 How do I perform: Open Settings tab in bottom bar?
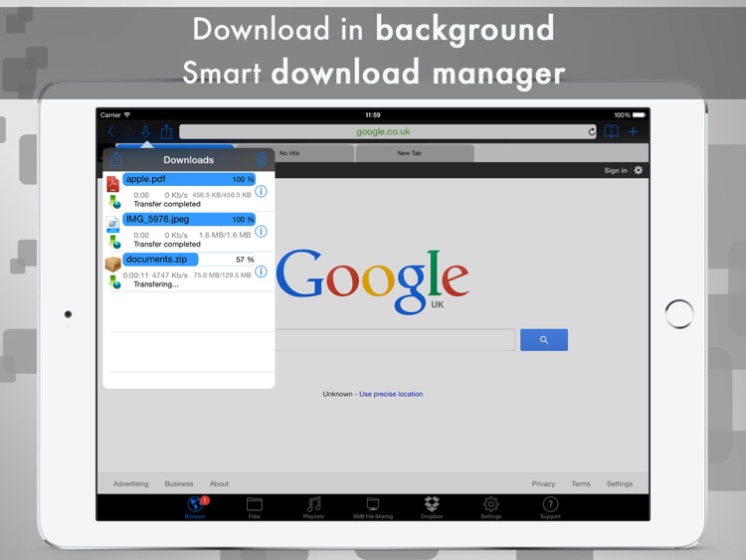point(491,507)
